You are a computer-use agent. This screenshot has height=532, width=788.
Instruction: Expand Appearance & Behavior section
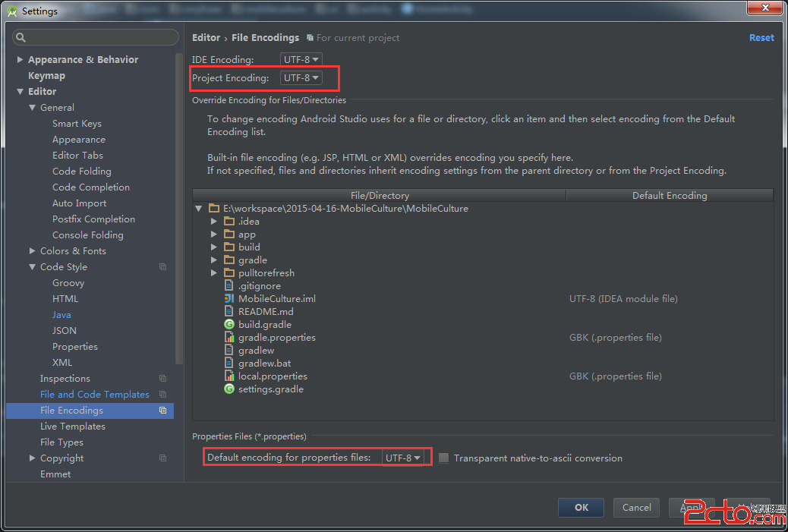[x=20, y=59]
